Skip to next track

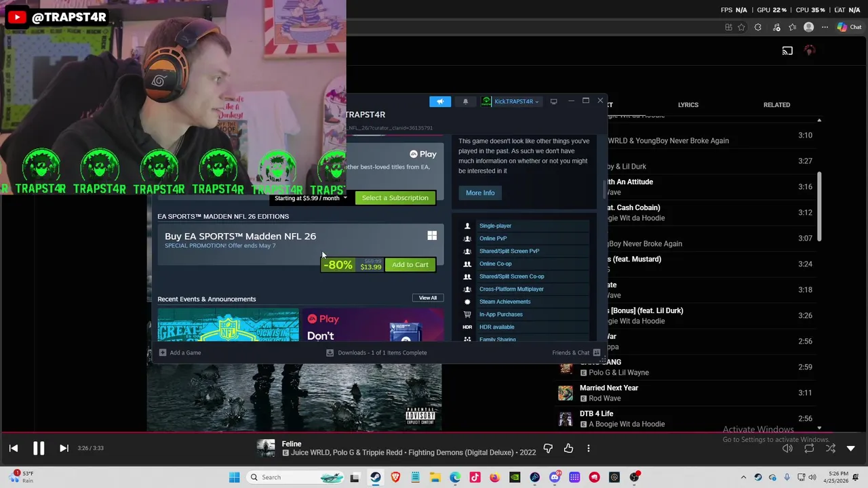tap(64, 448)
